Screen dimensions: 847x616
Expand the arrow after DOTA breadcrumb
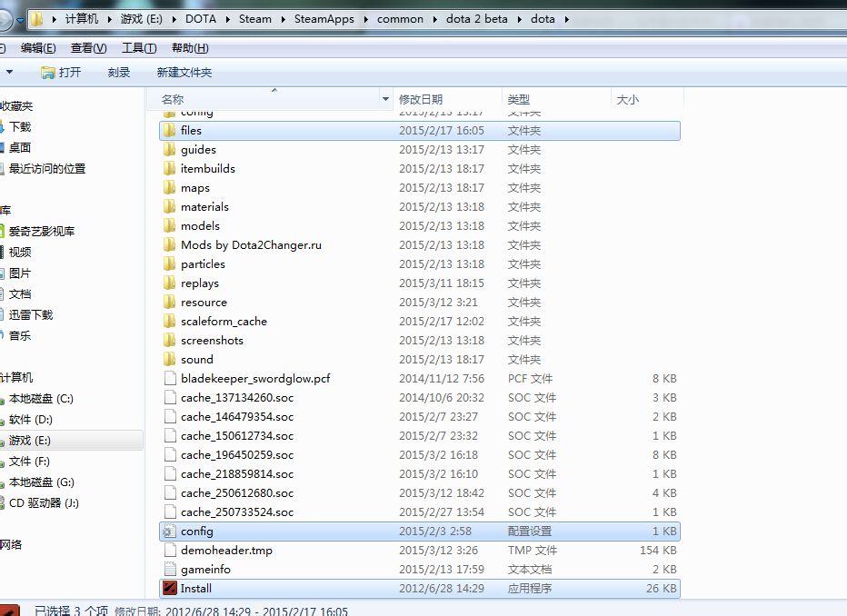(x=227, y=19)
